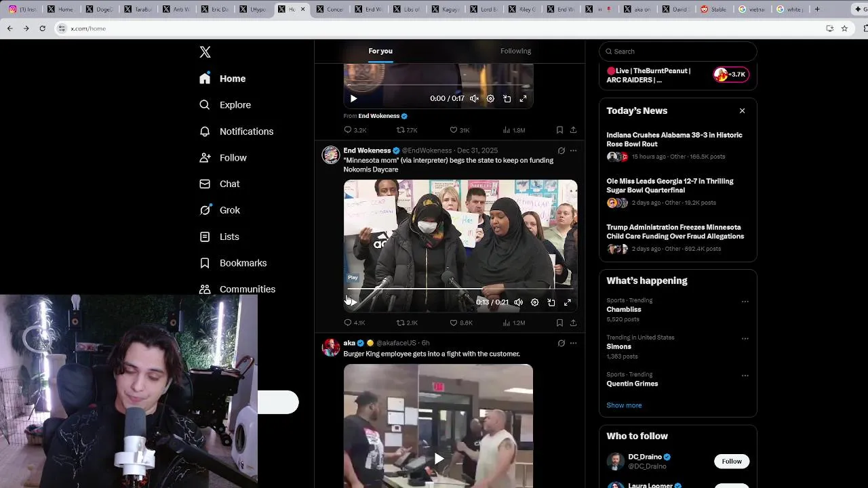The image size is (868, 488).
Task: Mute the Nokomis Daycare video volume
Action: (x=519, y=302)
